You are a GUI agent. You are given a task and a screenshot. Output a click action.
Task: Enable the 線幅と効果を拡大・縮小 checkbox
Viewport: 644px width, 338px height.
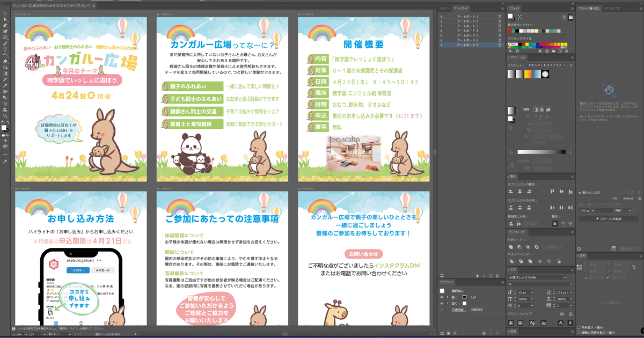579,332
